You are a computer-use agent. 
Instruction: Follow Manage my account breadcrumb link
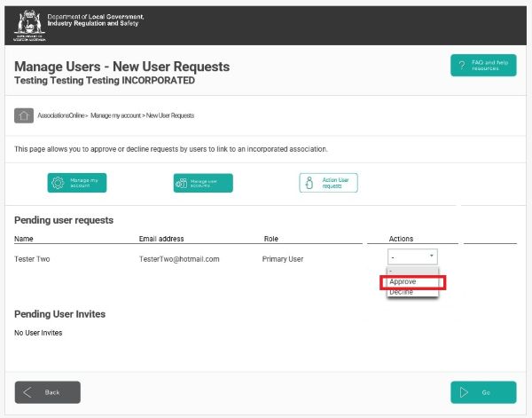tap(115, 115)
